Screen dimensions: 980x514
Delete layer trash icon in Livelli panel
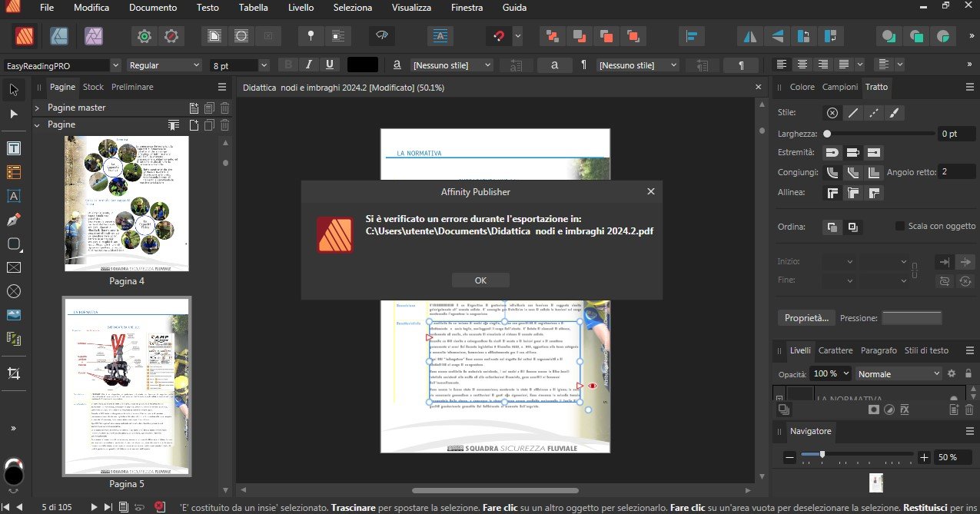tap(969, 410)
